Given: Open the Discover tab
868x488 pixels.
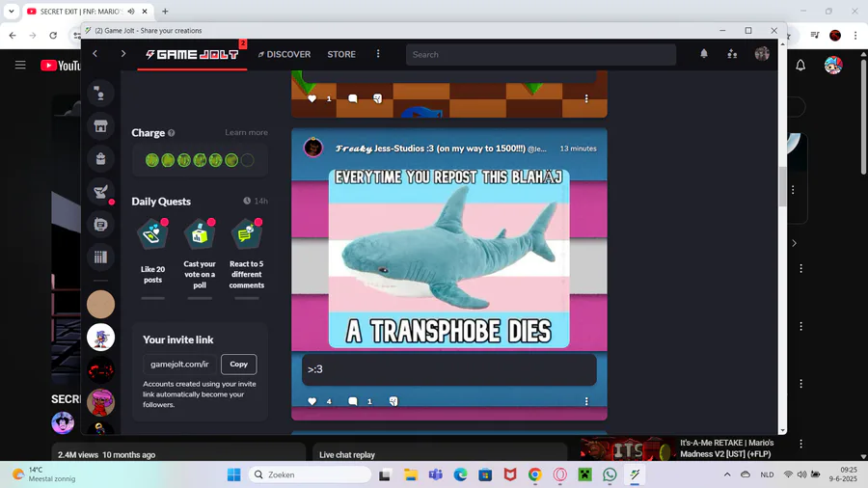Looking at the screenshot, I should pyautogui.click(x=284, y=54).
